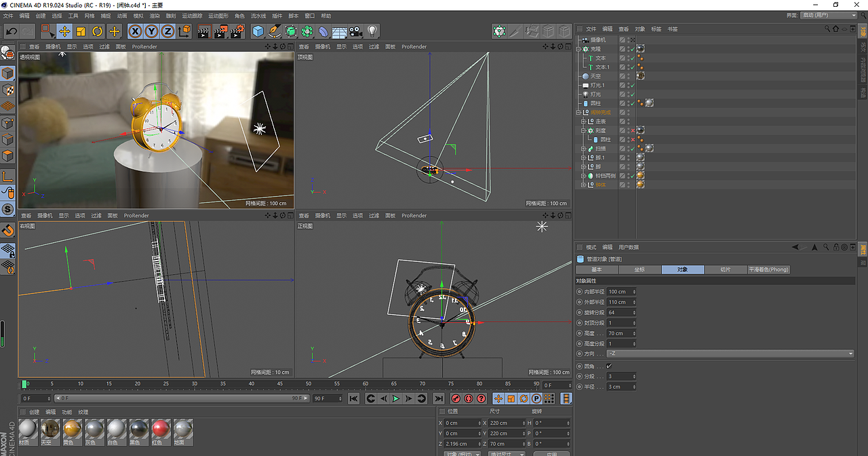Click the timeline frame 45 marker
The width and height of the screenshot is (868, 456).
click(279, 384)
